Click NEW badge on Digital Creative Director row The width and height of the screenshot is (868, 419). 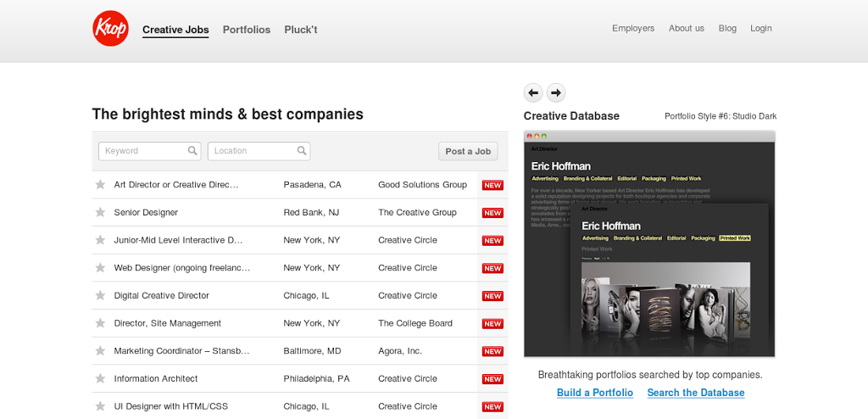pyautogui.click(x=492, y=296)
